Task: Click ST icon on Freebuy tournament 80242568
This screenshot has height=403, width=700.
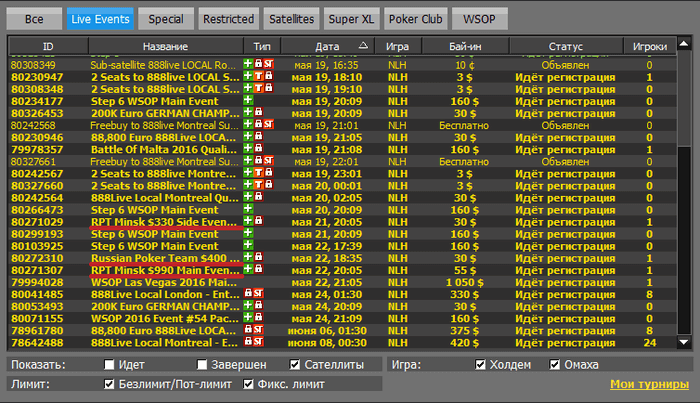Action: pos(268,124)
